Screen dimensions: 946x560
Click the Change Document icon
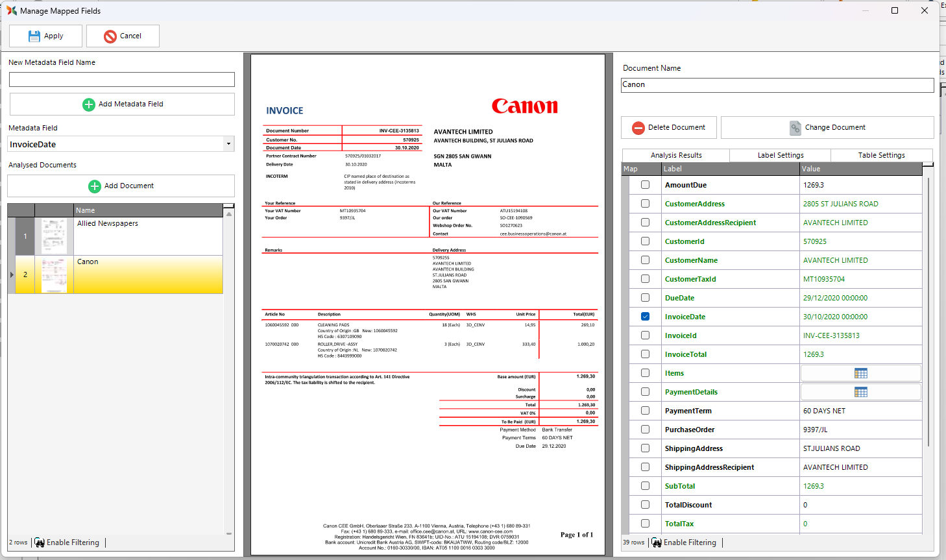tap(795, 128)
